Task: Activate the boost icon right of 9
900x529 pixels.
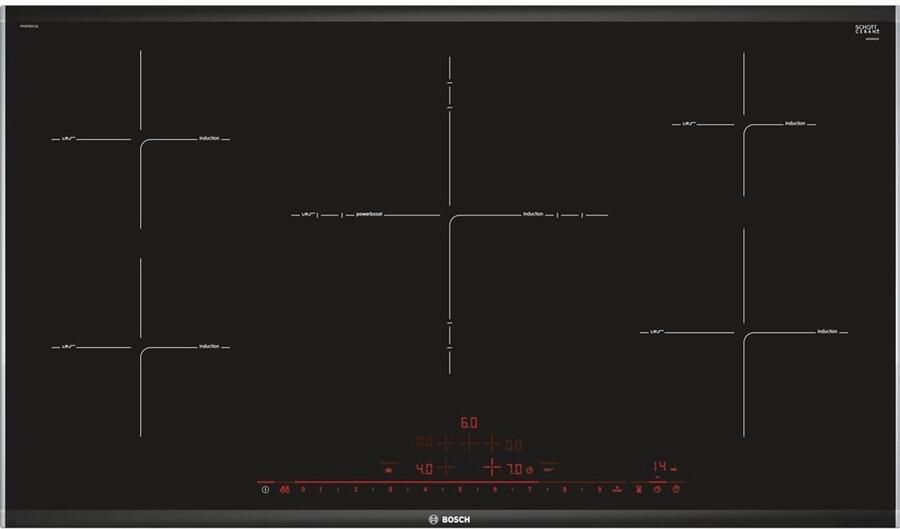Action: point(616,489)
